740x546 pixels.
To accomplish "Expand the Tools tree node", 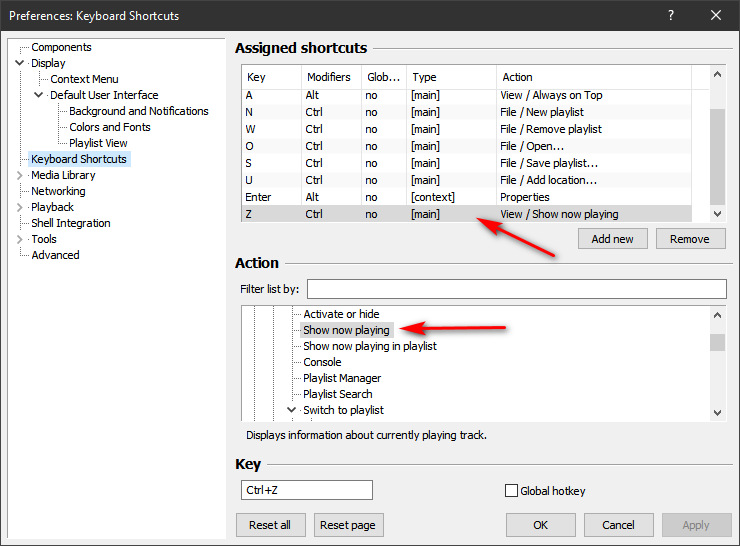I will point(20,239).
